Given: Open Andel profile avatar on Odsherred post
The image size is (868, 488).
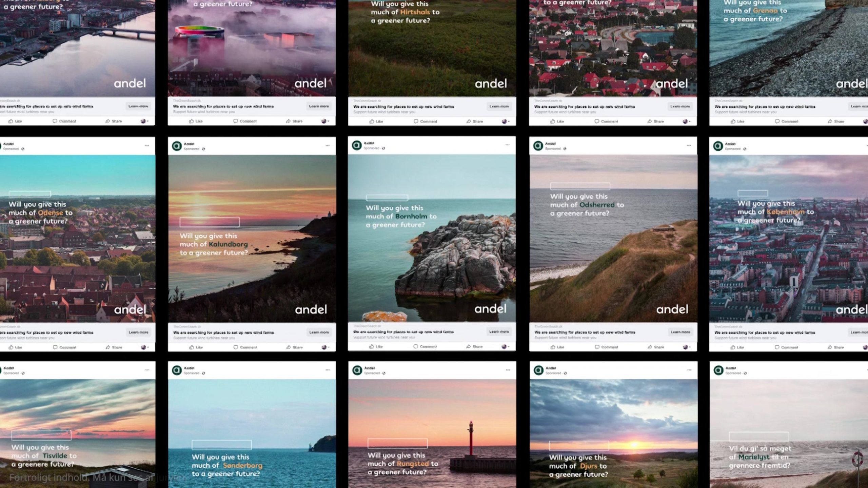Looking at the screenshot, I should (538, 146).
